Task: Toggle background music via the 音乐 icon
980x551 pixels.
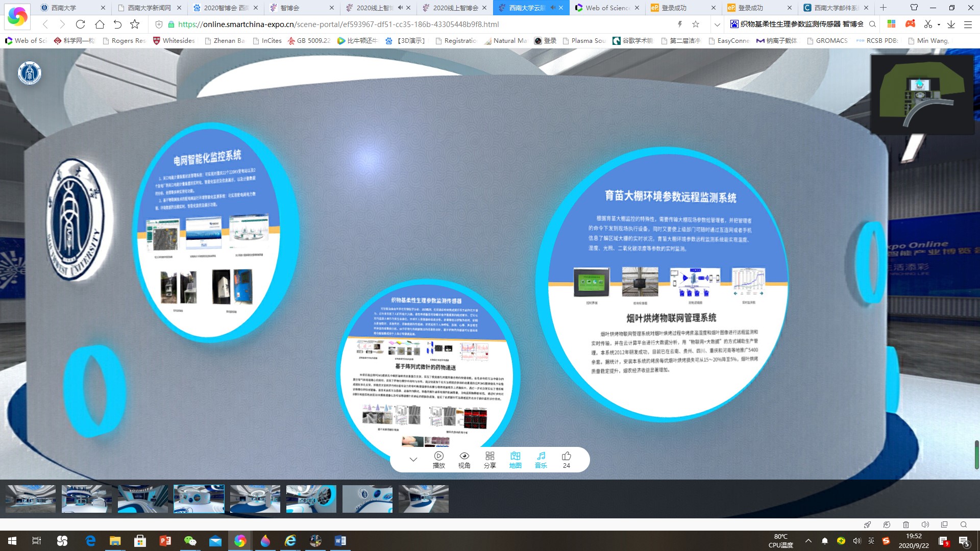Action: point(541,459)
